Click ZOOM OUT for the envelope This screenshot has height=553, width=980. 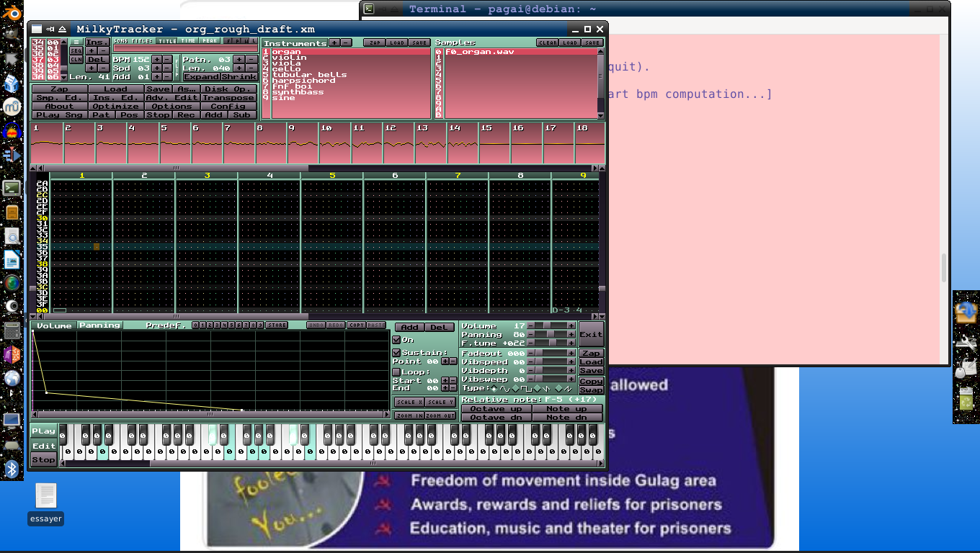tap(440, 415)
